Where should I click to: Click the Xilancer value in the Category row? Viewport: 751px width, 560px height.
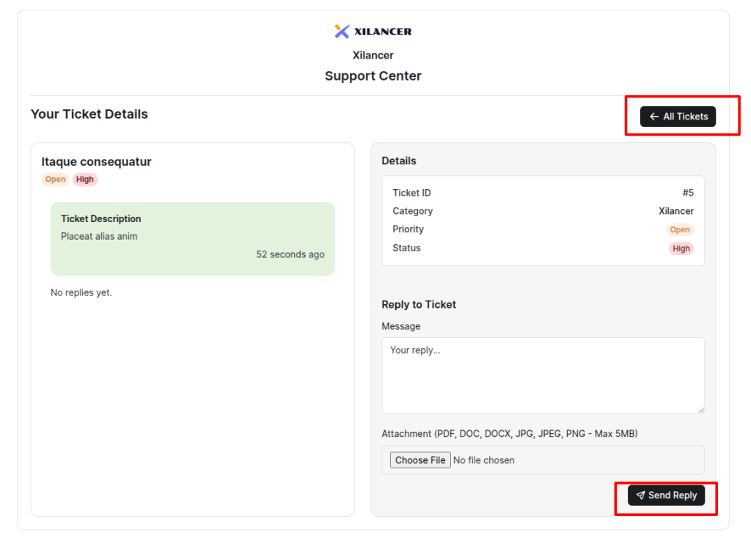click(675, 211)
